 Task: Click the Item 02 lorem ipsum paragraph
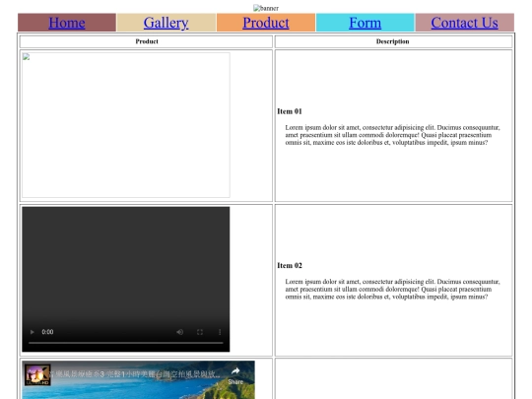(x=392, y=289)
